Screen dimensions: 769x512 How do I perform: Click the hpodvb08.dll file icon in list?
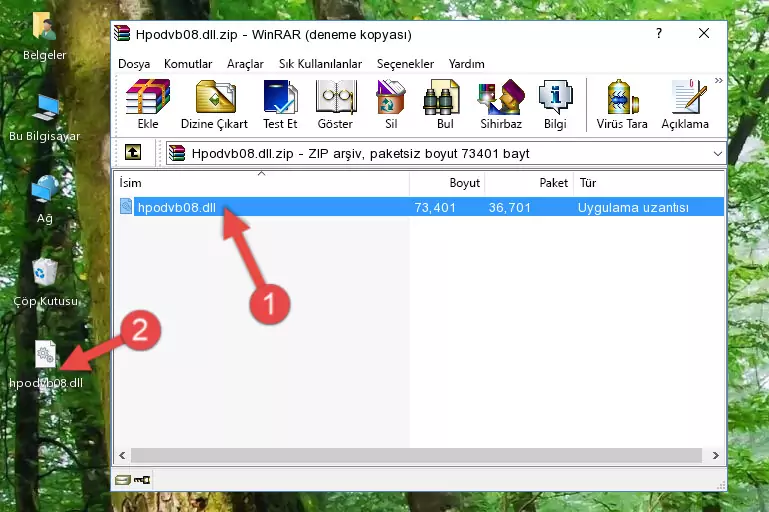126,206
